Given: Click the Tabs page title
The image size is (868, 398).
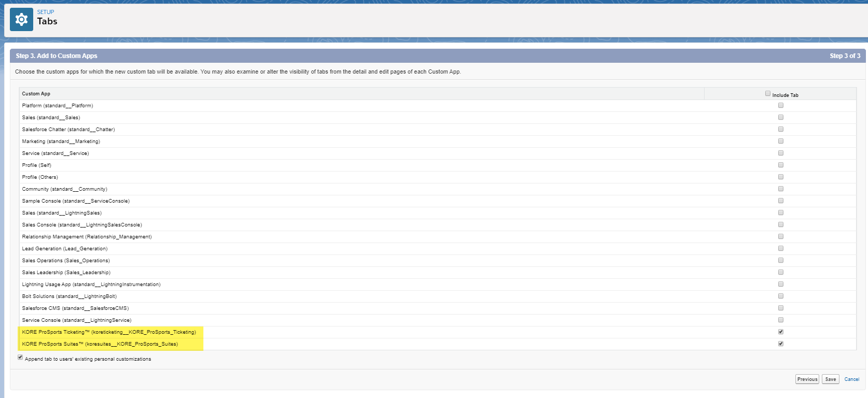Looking at the screenshot, I should [x=47, y=21].
